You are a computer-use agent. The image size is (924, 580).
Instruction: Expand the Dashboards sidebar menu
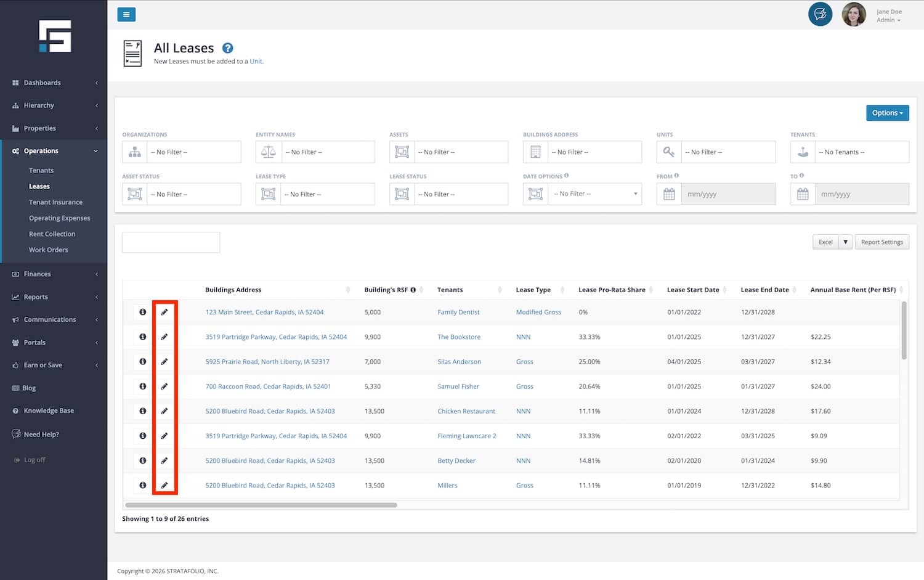(54, 83)
